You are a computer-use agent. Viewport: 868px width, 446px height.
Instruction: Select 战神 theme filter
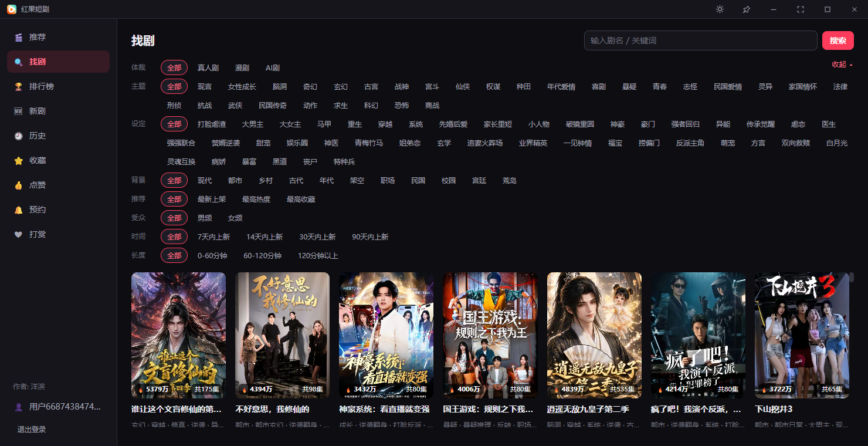click(x=402, y=87)
